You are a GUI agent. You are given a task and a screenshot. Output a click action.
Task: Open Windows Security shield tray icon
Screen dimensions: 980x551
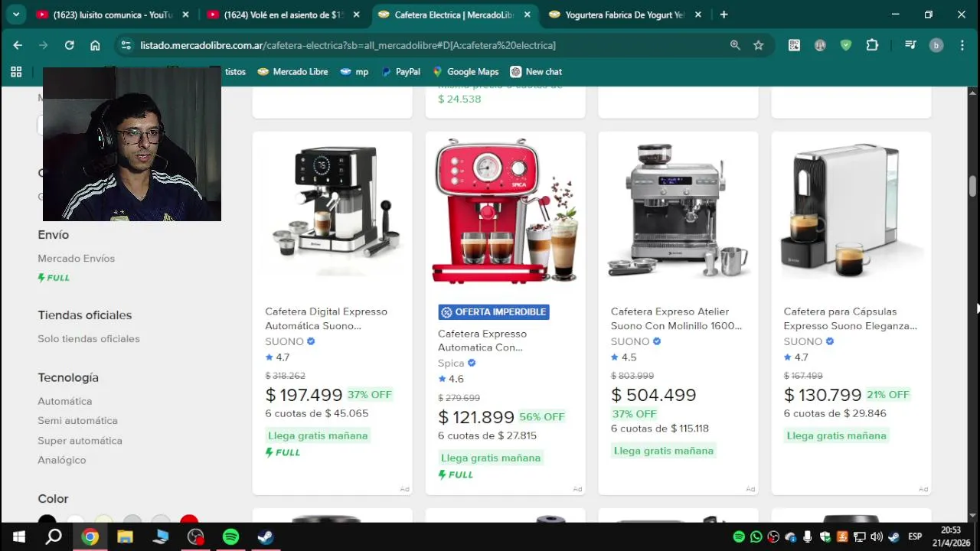coord(825,536)
